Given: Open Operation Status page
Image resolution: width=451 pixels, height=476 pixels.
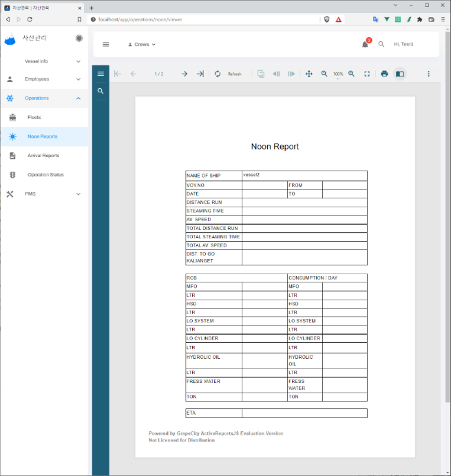Looking at the screenshot, I should pos(44,175).
